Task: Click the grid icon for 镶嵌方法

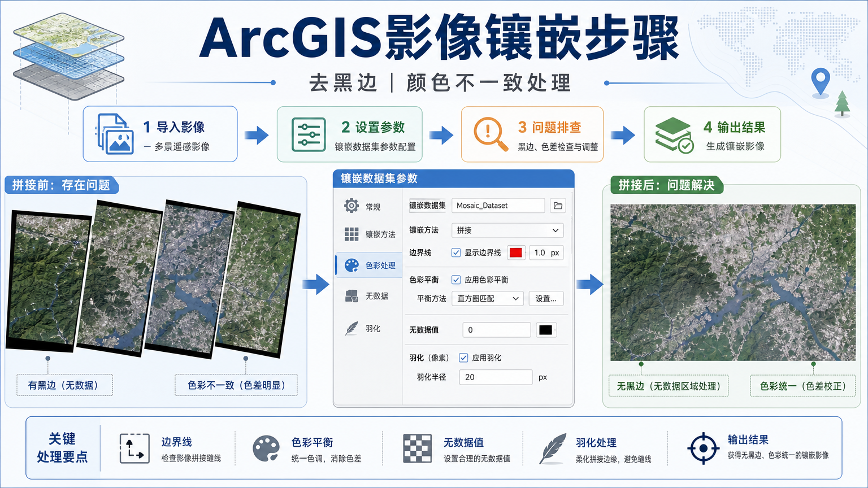Action: tap(351, 234)
